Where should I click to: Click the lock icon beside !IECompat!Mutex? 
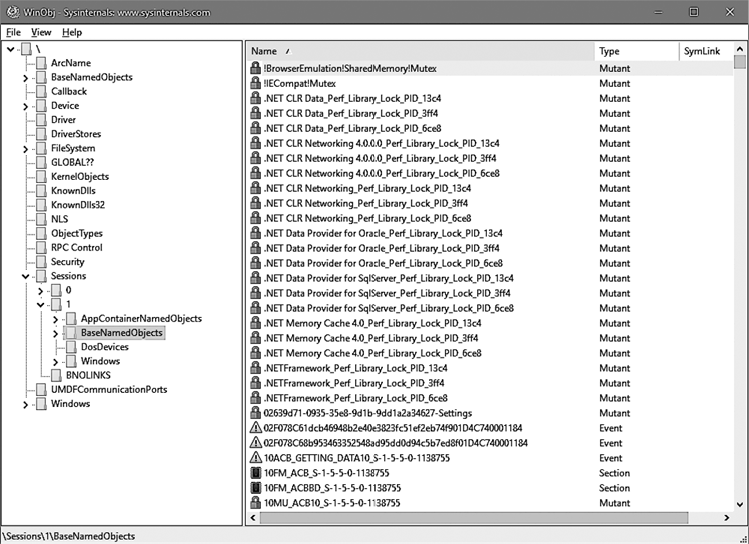point(256,83)
